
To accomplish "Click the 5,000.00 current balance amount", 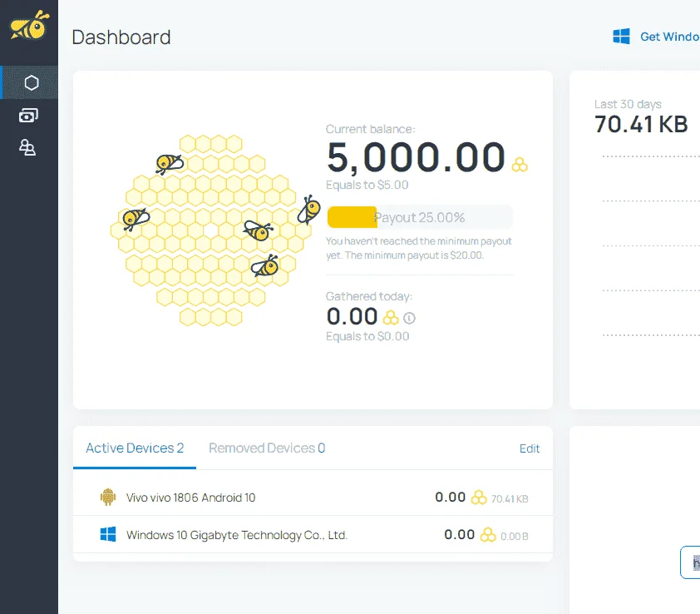I will click(416, 157).
